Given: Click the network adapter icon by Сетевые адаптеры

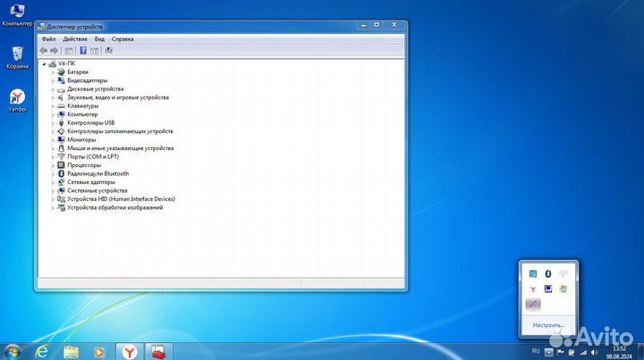Looking at the screenshot, I should [61, 182].
